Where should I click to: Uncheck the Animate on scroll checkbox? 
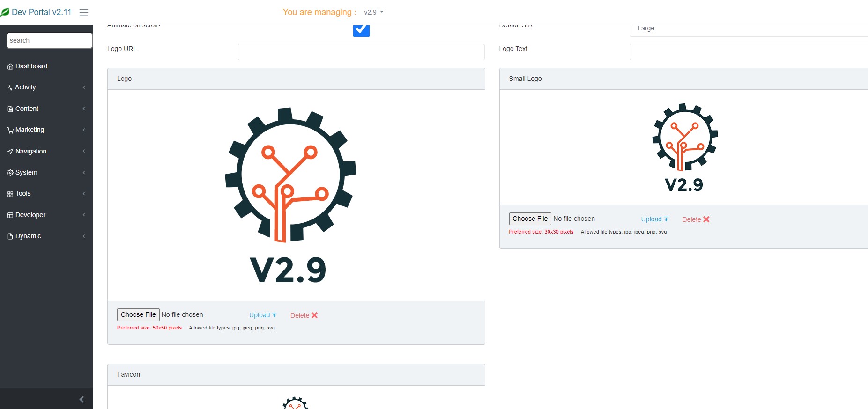click(361, 29)
